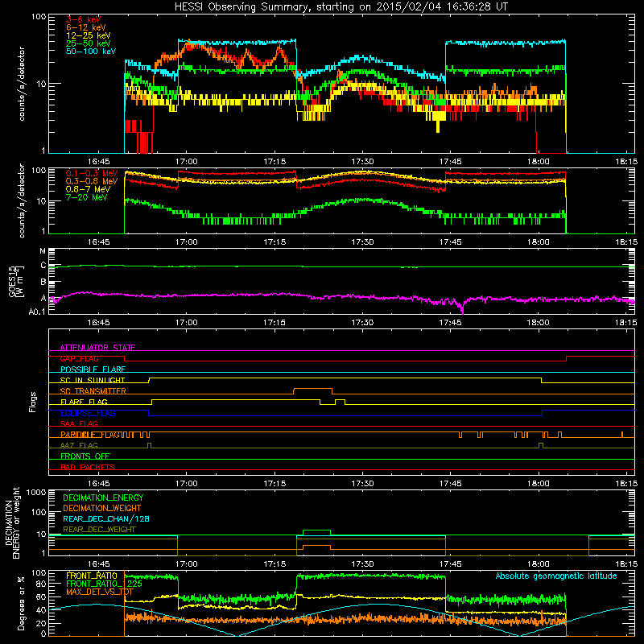Select the ATTENUATOR_STATE flag label
Viewport: 644px width, 644px height.
point(97,348)
